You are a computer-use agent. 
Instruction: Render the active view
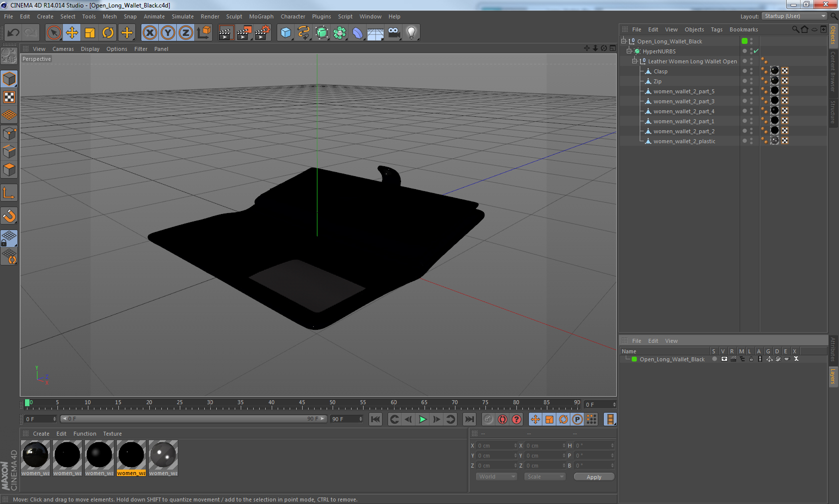coord(226,33)
